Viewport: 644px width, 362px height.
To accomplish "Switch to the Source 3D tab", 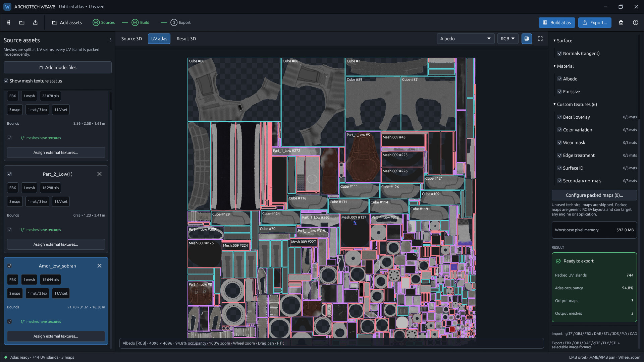I will pos(131,39).
